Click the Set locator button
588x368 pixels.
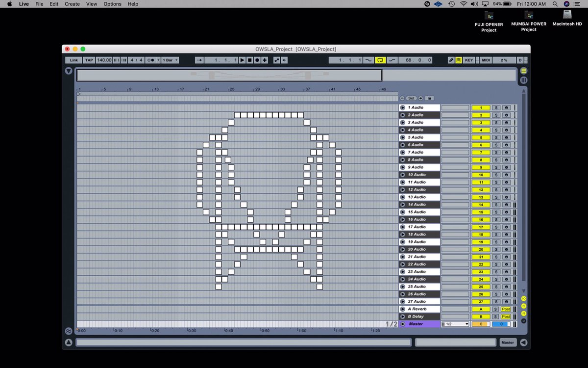[411, 98]
